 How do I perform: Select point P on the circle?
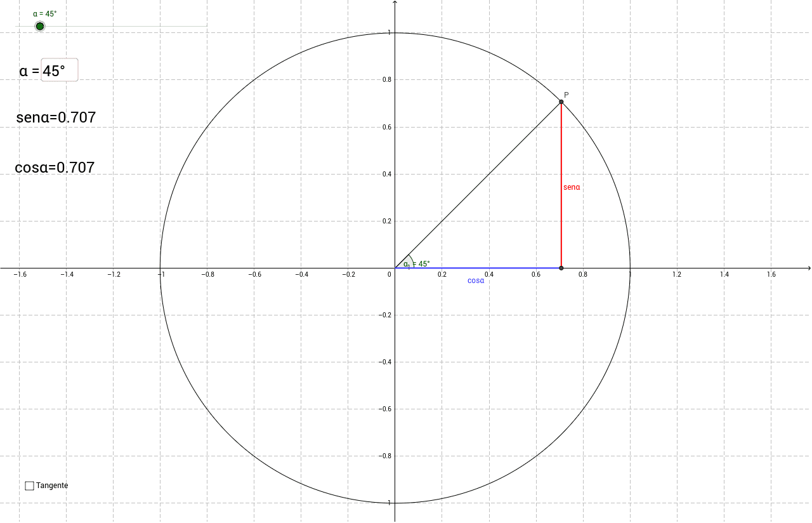(561, 102)
